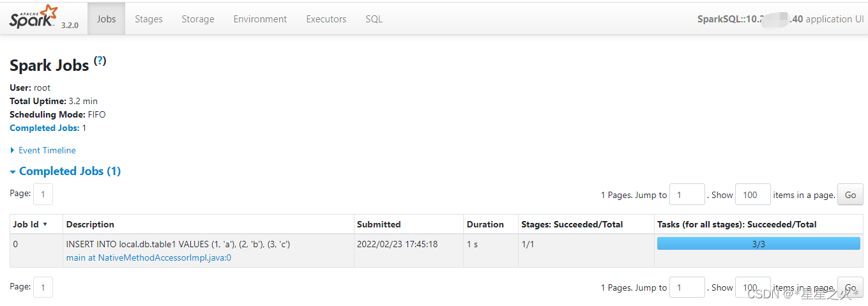Open main at NativeMethodAccessorImpl.java:0 link
Viewport: 868px width, 306px height.
click(x=149, y=257)
